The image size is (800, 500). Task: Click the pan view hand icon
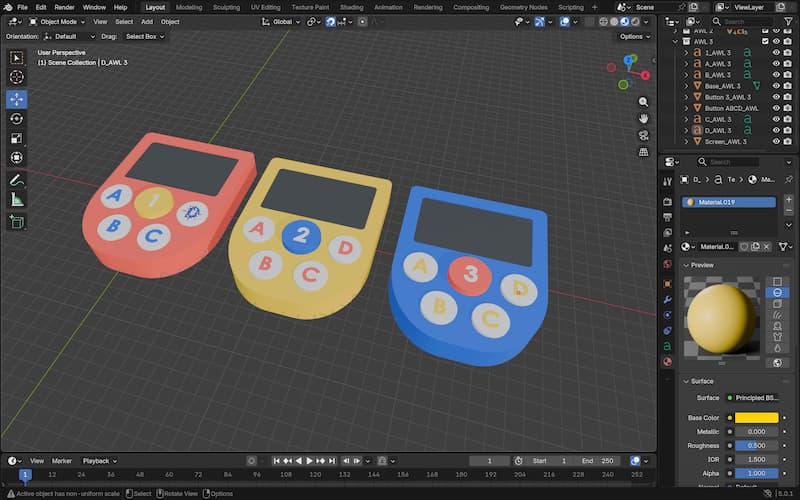[643, 119]
